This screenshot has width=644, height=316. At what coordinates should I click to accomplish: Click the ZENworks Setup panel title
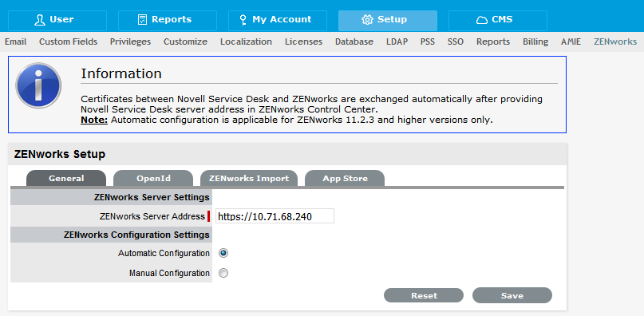click(60, 155)
